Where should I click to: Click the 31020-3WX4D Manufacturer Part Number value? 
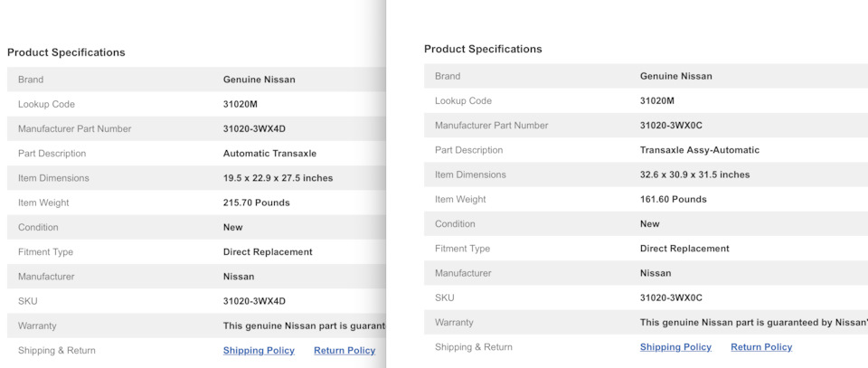[254, 129]
